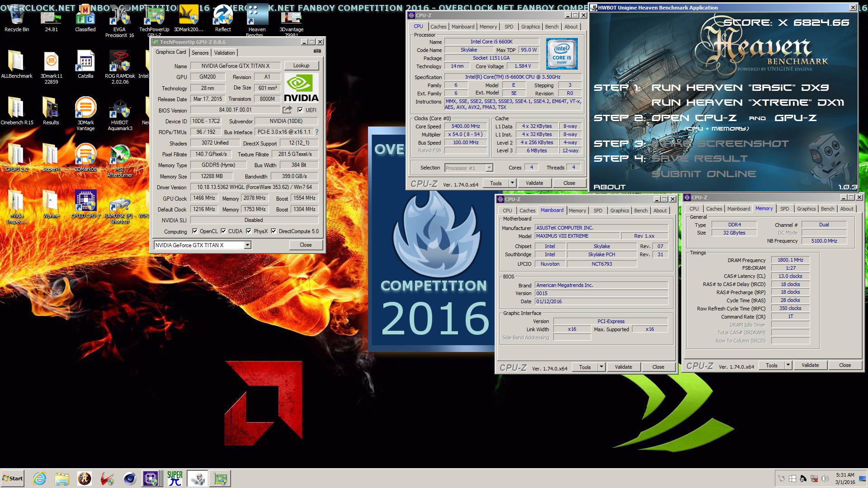
Task: Switch to Validation tab in GPU-Z
Action: coord(225,52)
